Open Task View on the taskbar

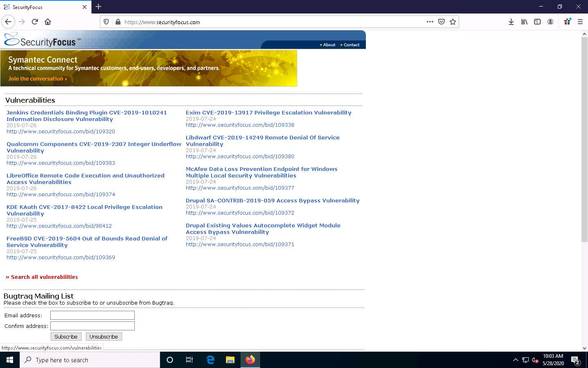189,360
